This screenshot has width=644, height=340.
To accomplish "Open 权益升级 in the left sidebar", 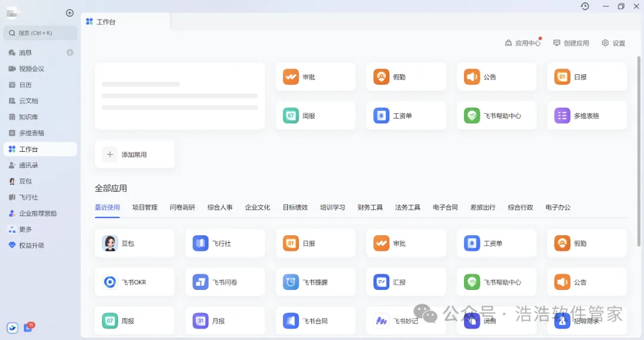I will (41, 245).
